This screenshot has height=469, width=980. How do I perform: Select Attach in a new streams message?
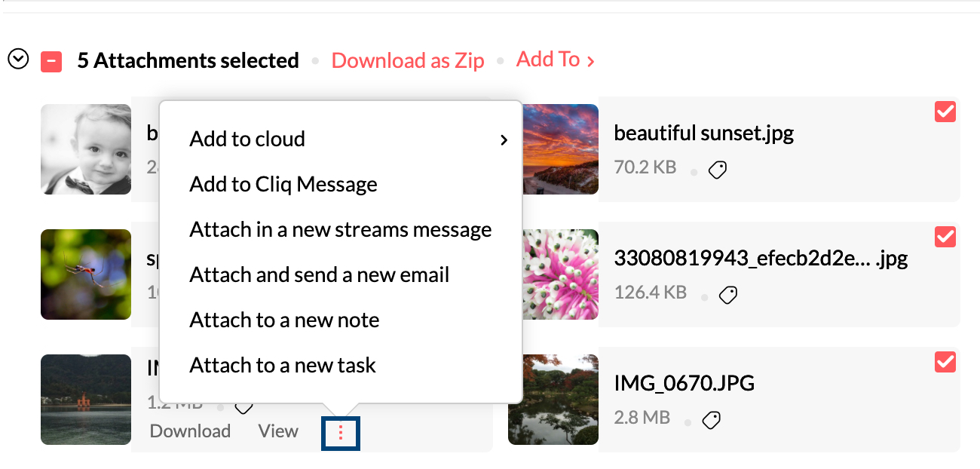click(340, 229)
